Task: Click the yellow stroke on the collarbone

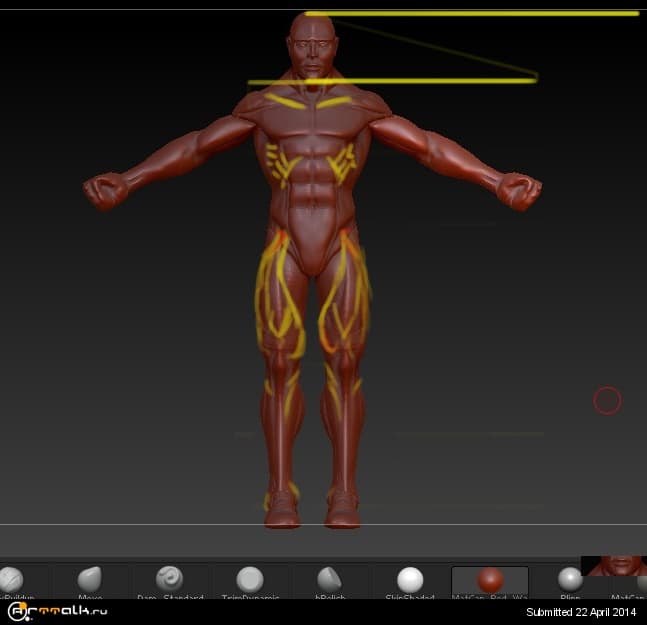Action: pyautogui.click(x=285, y=101)
